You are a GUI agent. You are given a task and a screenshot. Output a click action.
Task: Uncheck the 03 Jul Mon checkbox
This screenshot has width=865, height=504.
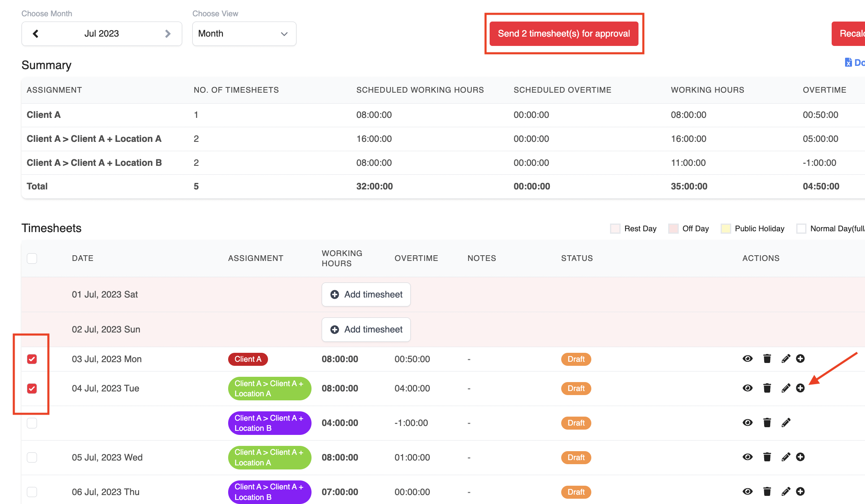32,359
